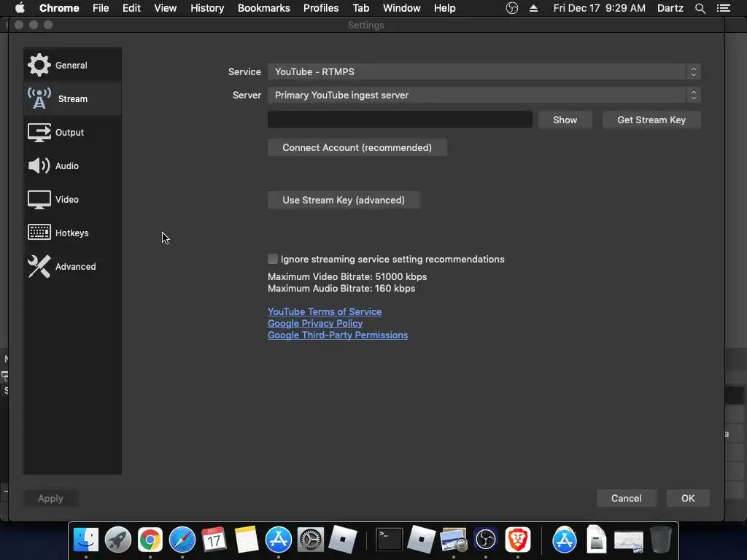Viewport: 747px width, 560px height.
Task: Confirm settings with OK button
Action: 687,498
